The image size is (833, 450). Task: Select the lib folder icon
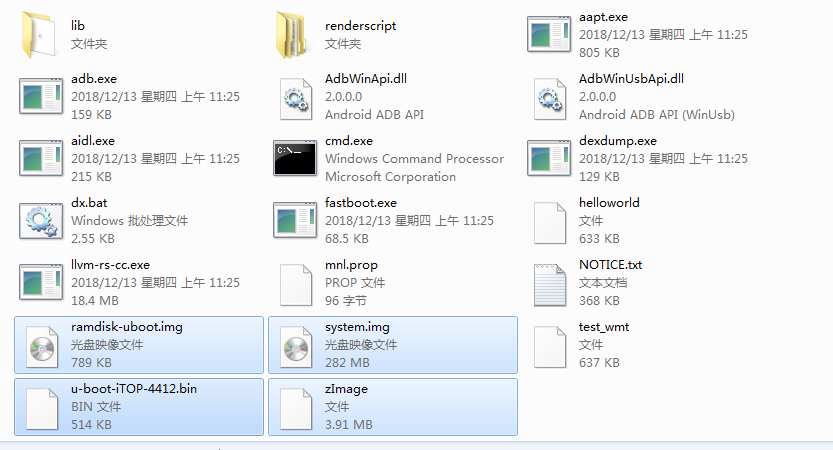click(39, 35)
